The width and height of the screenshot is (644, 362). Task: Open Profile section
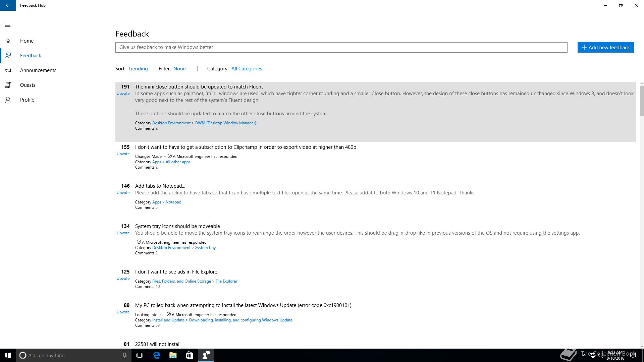[27, 100]
